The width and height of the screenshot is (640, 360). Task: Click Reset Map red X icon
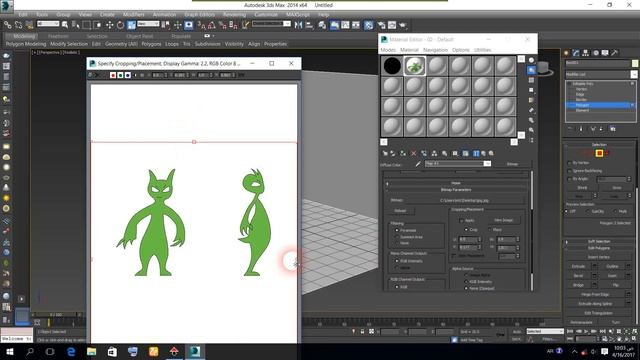pyautogui.click(x=413, y=153)
